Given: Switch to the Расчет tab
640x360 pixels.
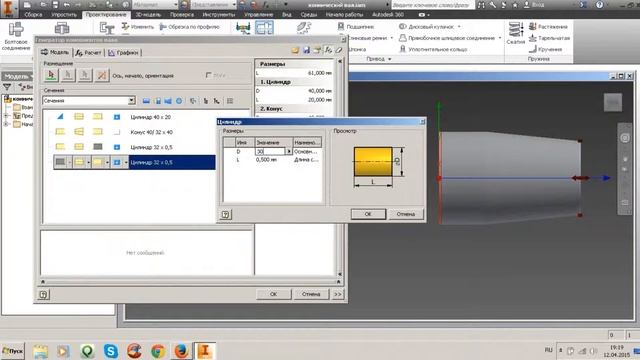Looking at the screenshot, I should 89,53.
